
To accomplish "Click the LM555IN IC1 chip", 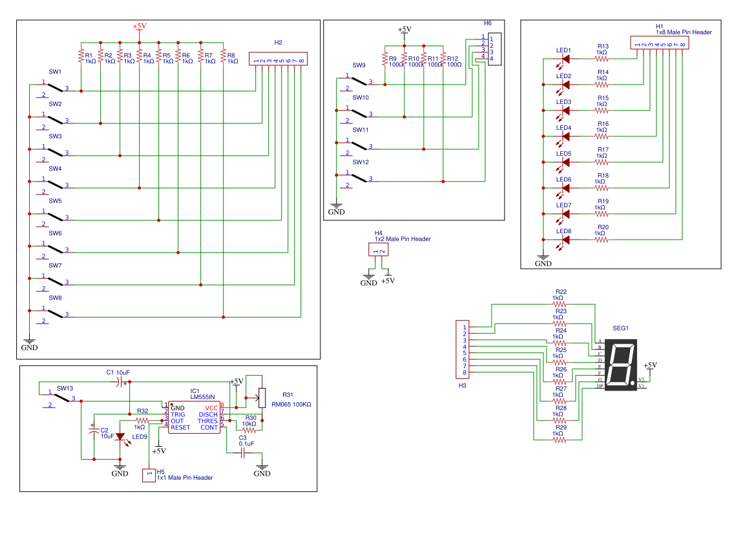I will [x=194, y=417].
